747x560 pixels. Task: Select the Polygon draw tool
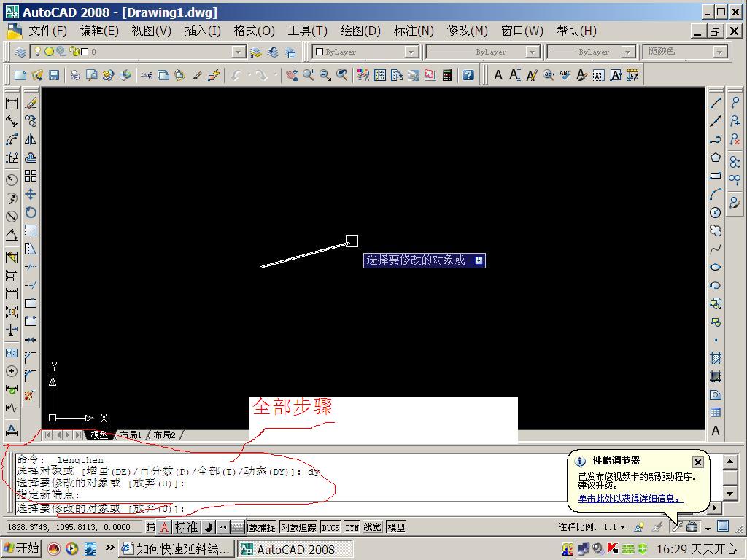coord(715,157)
